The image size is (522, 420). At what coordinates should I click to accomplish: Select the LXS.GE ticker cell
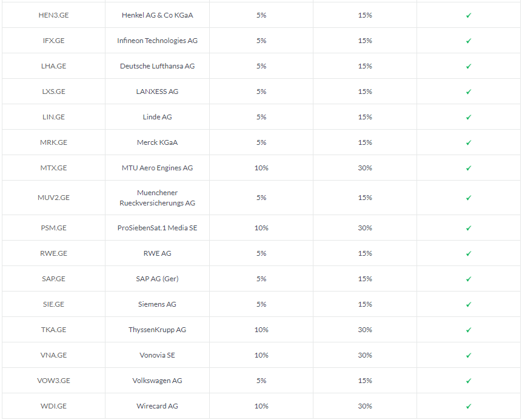point(53,92)
